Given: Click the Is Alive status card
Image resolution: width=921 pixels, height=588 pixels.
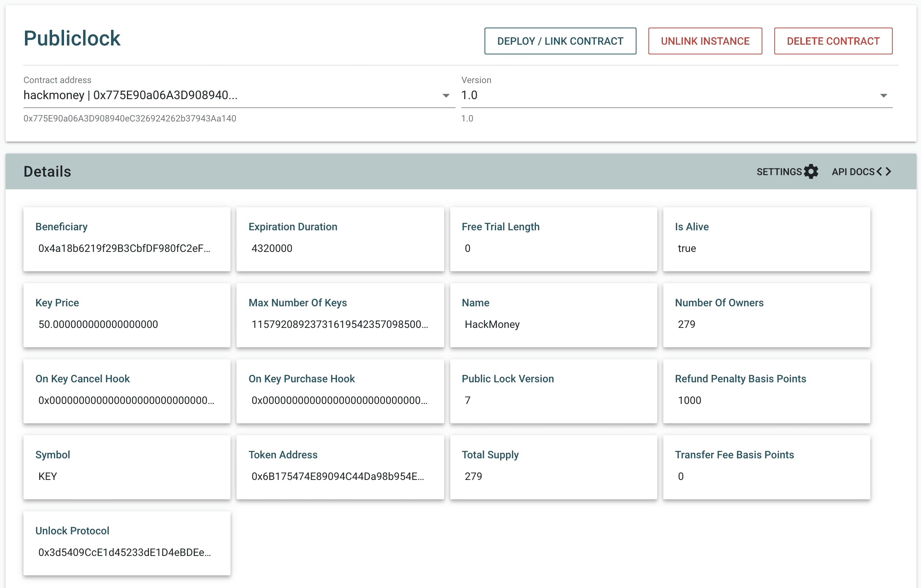Looking at the screenshot, I should point(766,239).
